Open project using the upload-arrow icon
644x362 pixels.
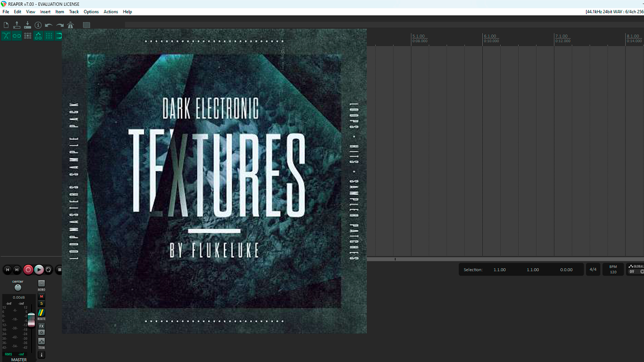pyautogui.click(x=17, y=25)
